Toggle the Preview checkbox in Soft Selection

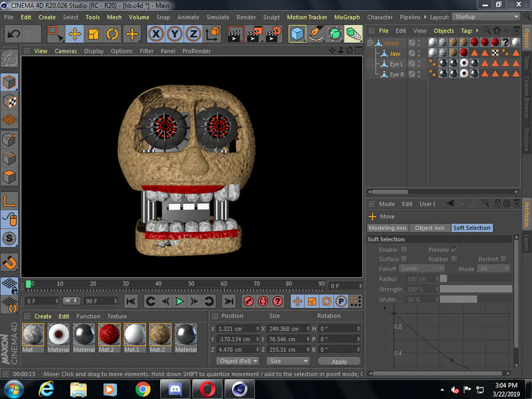(x=454, y=249)
